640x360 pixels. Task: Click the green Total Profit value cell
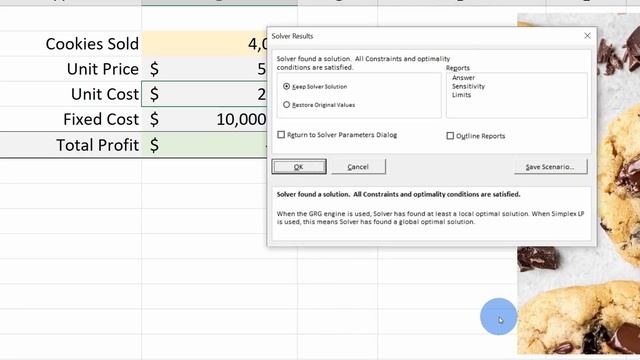tap(204, 145)
